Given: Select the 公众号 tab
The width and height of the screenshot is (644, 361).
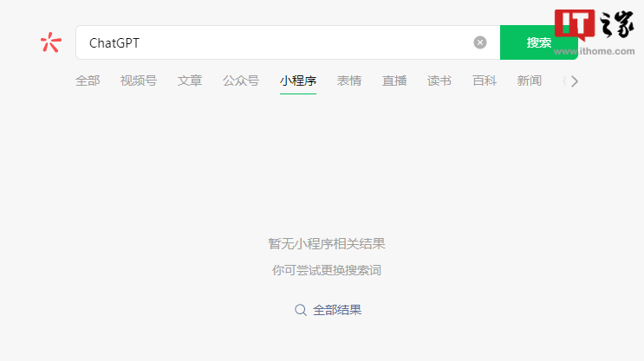Looking at the screenshot, I should click(x=241, y=81).
